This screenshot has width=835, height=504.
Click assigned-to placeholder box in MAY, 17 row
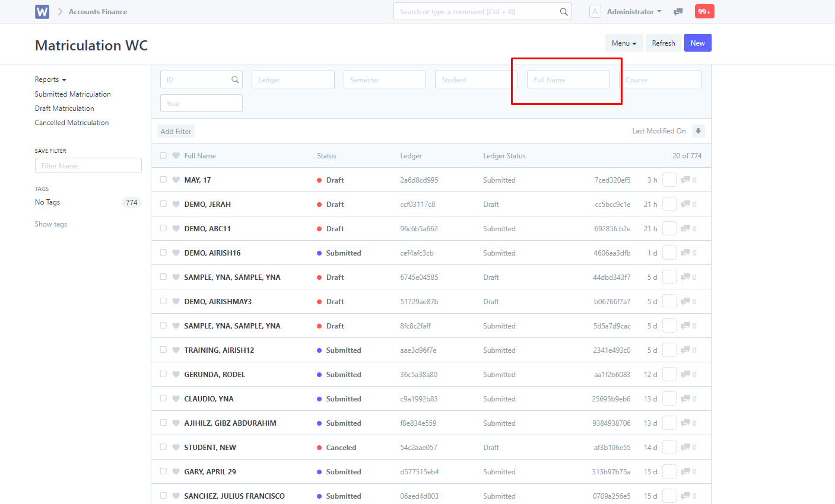point(669,180)
